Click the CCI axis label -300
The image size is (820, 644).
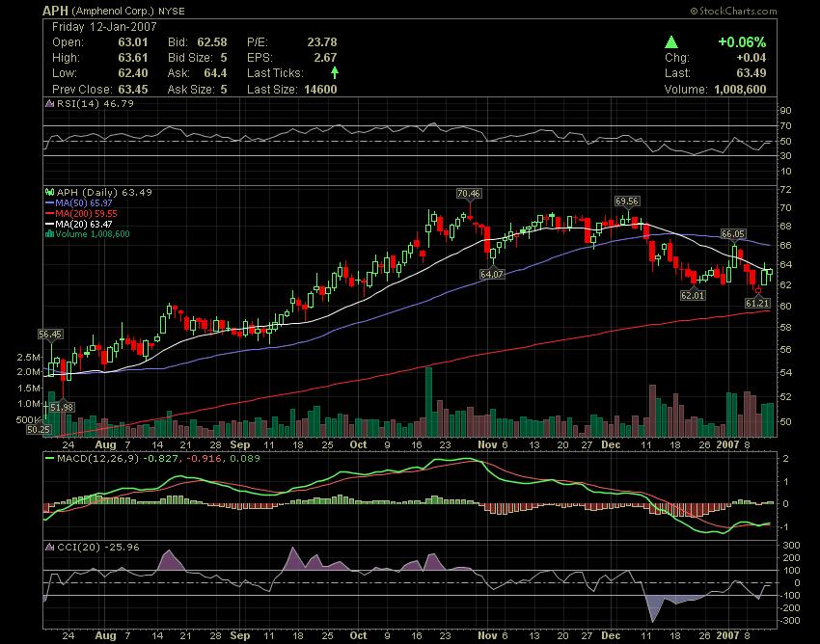point(789,621)
